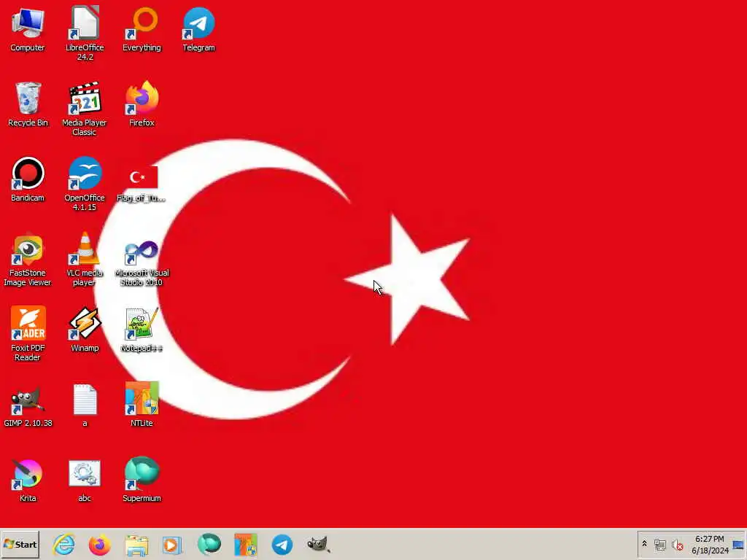747x560 pixels.
Task: Launch Internet Explorer from taskbar
Action: (64, 544)
